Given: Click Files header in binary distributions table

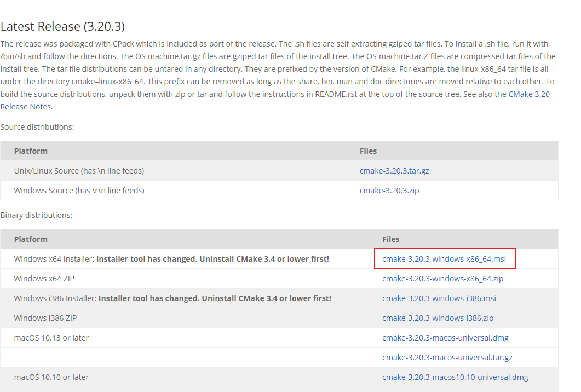Looking at the screenshot, I should pos(390,239).
